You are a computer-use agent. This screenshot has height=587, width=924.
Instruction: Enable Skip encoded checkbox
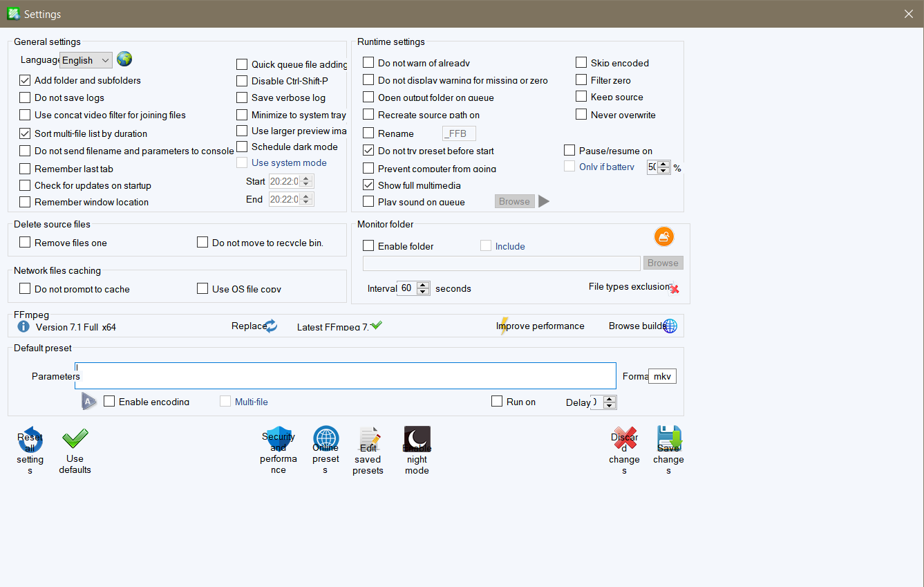tap(581, 63)
